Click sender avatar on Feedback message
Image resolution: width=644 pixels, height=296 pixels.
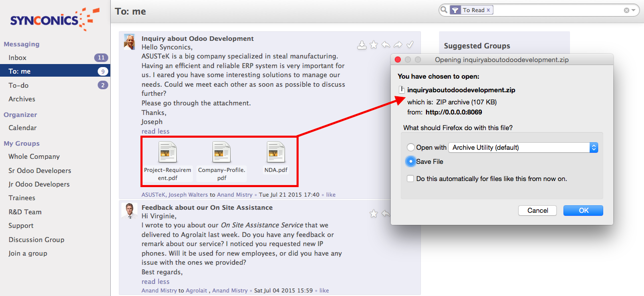[130, 211]
